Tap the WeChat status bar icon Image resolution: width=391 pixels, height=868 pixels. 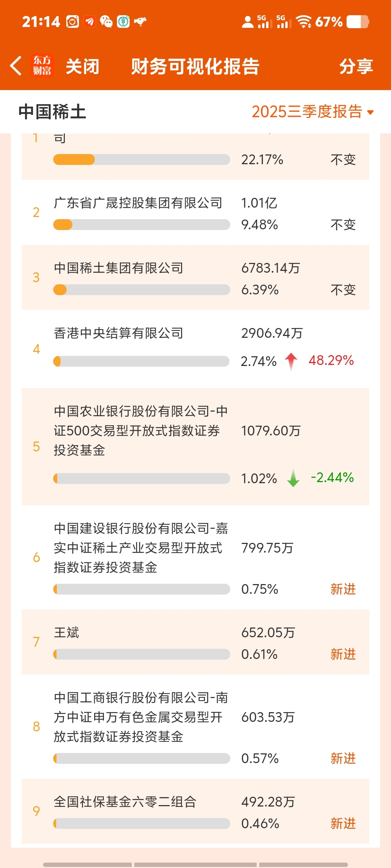coord(106,22)
